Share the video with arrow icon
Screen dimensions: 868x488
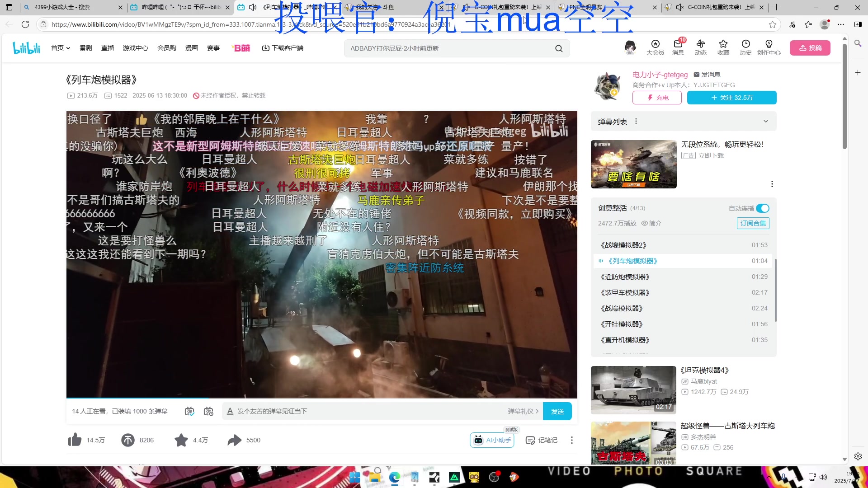pos(235,440)
